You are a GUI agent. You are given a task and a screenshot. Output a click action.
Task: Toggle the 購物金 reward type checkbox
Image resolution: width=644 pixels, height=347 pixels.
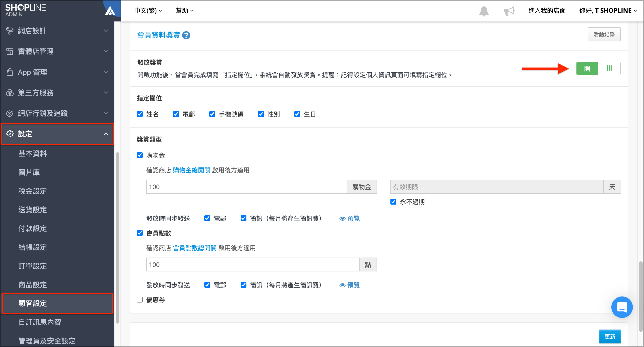(140, 155)
